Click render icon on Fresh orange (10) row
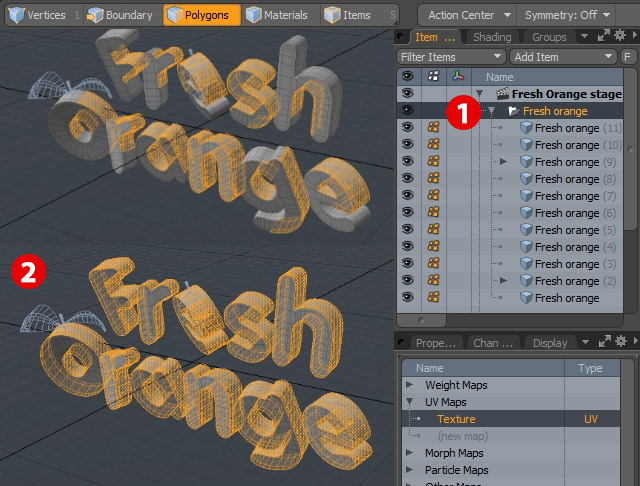 click(x=433, y=144)
